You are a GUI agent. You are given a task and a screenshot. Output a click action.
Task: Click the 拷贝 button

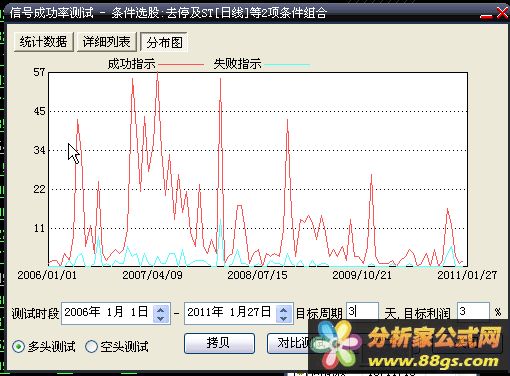coord(219,343)
